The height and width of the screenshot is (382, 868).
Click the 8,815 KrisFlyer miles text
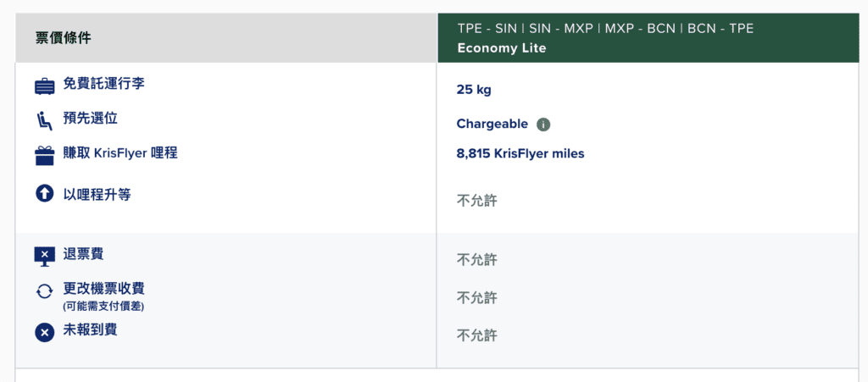(x=520, y=153)
